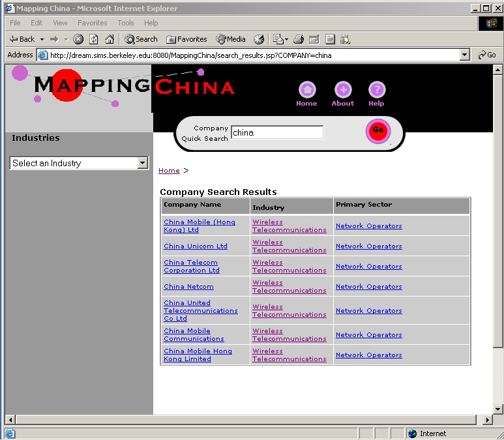504x440 pixels.
Task: Open China Netcom company link
Action: [188, 287]
